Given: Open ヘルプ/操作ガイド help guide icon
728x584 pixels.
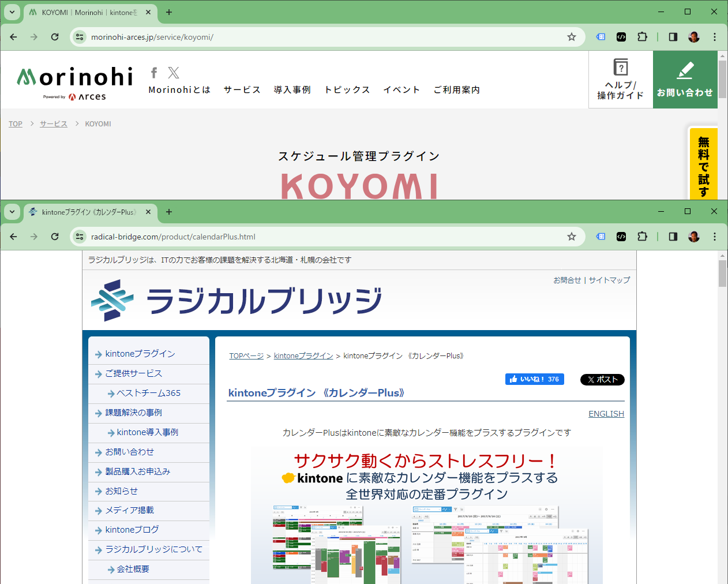Looking at the screenshot, I should (621, 80).
